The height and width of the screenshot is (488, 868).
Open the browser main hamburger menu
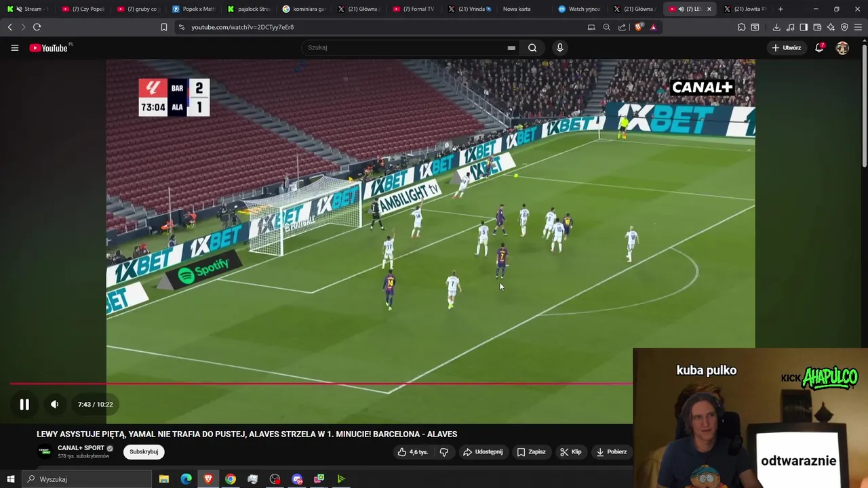point(858,27)
